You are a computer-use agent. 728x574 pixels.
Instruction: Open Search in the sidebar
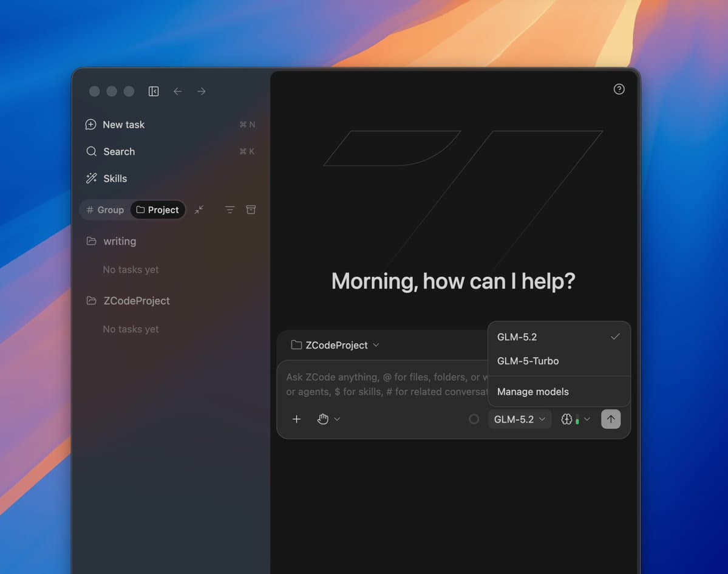[170, 151]
